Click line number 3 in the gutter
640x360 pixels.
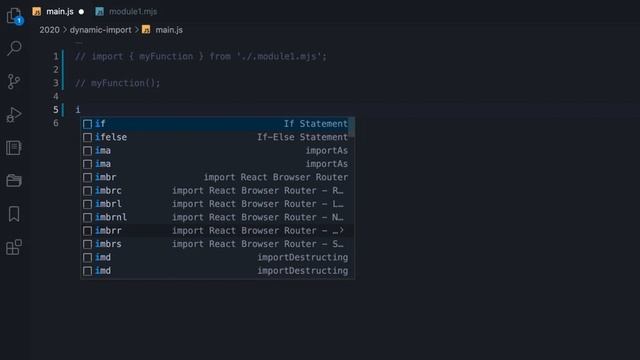pyautogui.click(x=56, y=83)
